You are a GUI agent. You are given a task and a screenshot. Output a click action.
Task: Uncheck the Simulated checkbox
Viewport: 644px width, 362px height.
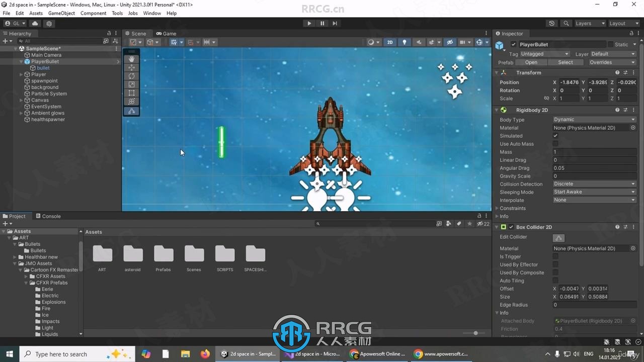tap(555, 136)
